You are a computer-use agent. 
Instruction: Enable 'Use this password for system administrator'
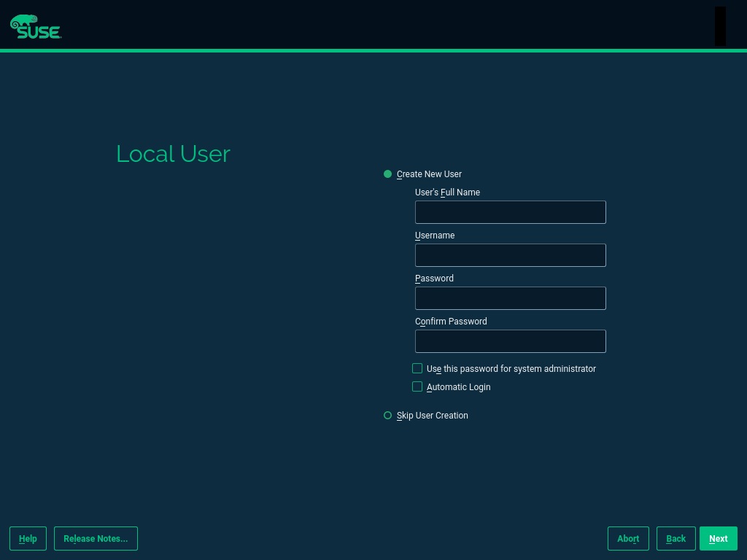point(417,369)
